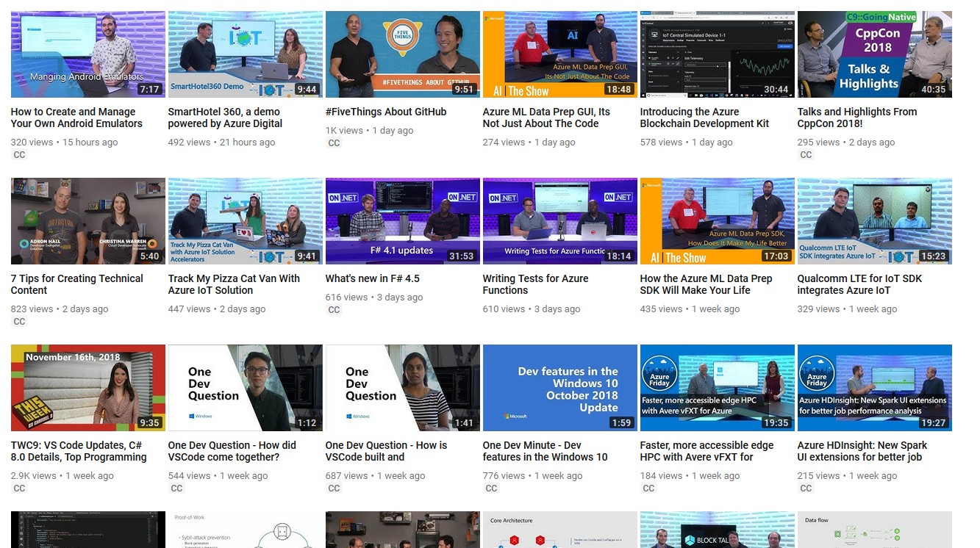This screenshot has width=980, height=548.
Task: Play the Track My Pizza Cat Van thumbnail
Action: pos(246,221)
